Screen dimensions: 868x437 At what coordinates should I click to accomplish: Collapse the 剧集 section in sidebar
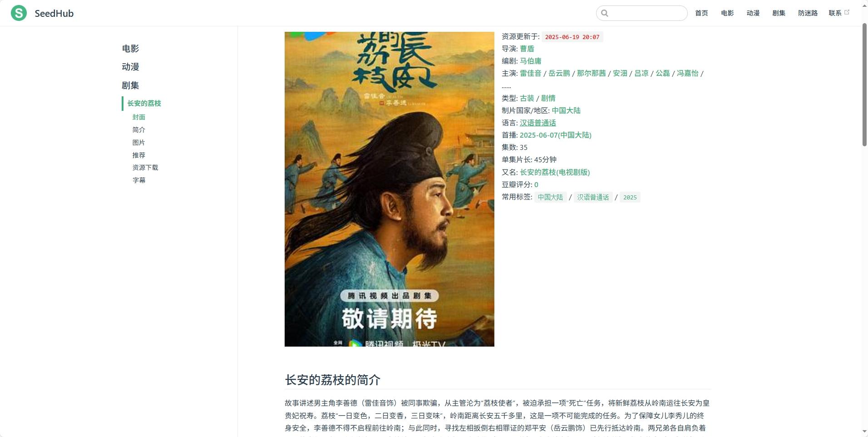tap(130, 85)
